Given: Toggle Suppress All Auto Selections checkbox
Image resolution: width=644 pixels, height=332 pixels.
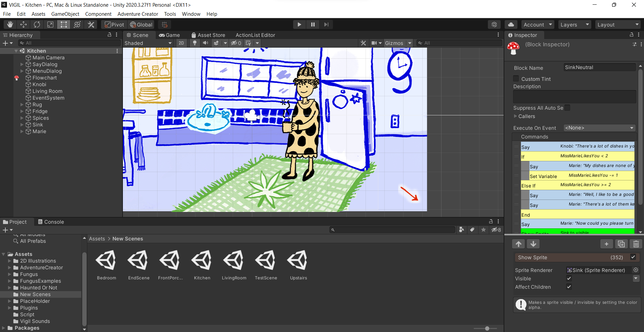Looking at the screenshot, I should (x=567, y=108).
